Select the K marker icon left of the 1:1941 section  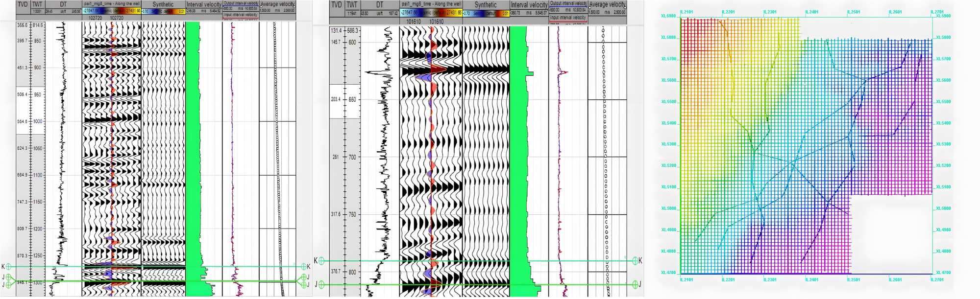click(321, 261)
